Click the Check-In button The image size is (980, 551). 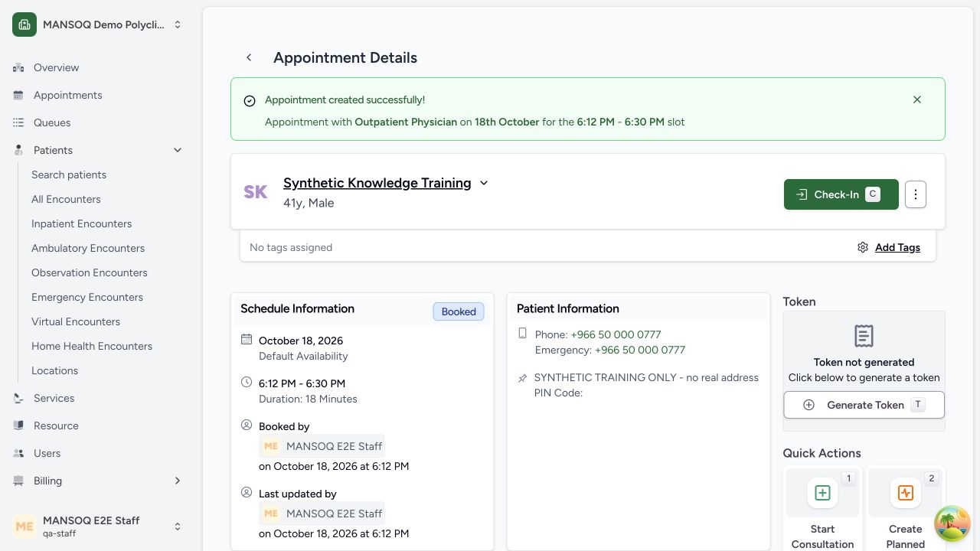tap(841, 194)
